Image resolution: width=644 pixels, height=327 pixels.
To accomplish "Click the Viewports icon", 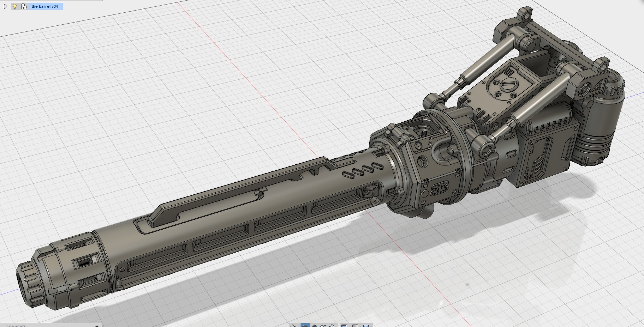I will [x=366, y=326].
